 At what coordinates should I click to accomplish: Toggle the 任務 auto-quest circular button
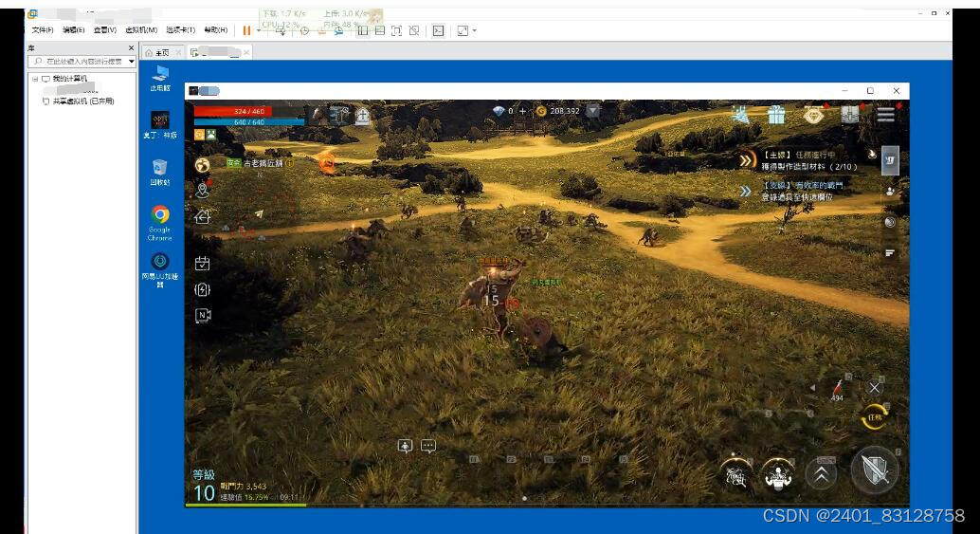click(x=875, y=417)
